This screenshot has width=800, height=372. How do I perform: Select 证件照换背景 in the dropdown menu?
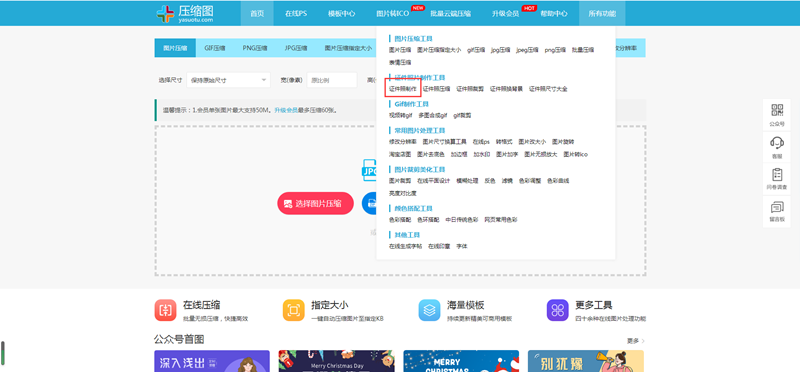[x=506, y=89]
